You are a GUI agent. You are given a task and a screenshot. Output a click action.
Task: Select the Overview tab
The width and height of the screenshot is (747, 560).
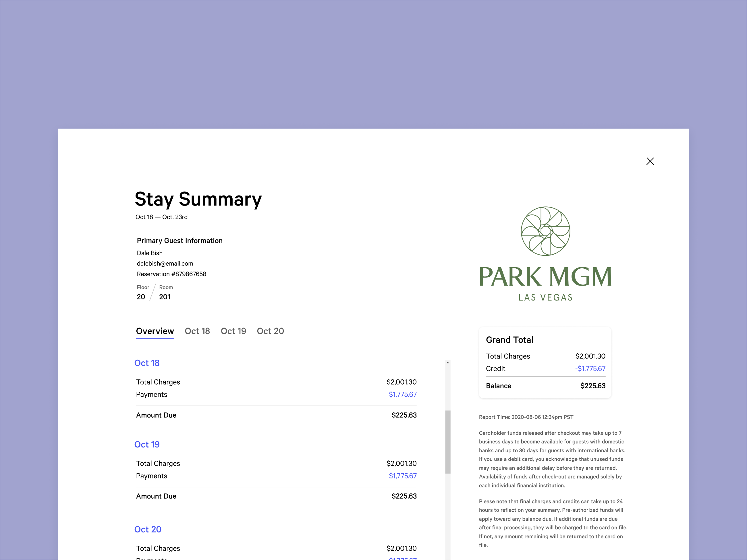pyautogui.click(x=155, y=331)
